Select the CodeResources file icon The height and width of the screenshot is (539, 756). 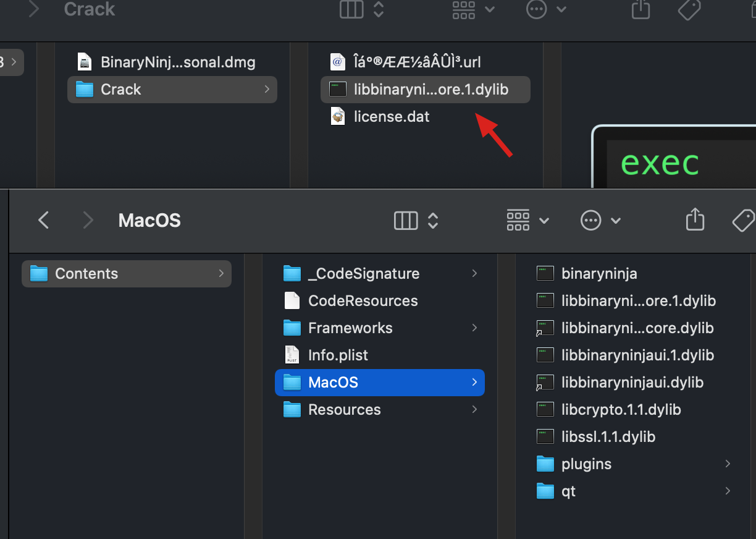click(292, 300)
